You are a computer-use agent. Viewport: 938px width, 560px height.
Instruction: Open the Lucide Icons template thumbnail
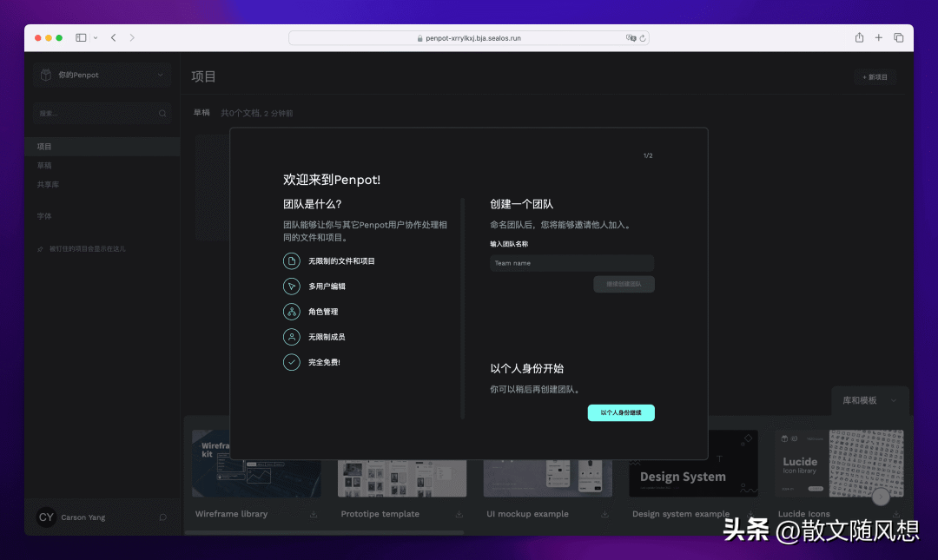[839, 463]
